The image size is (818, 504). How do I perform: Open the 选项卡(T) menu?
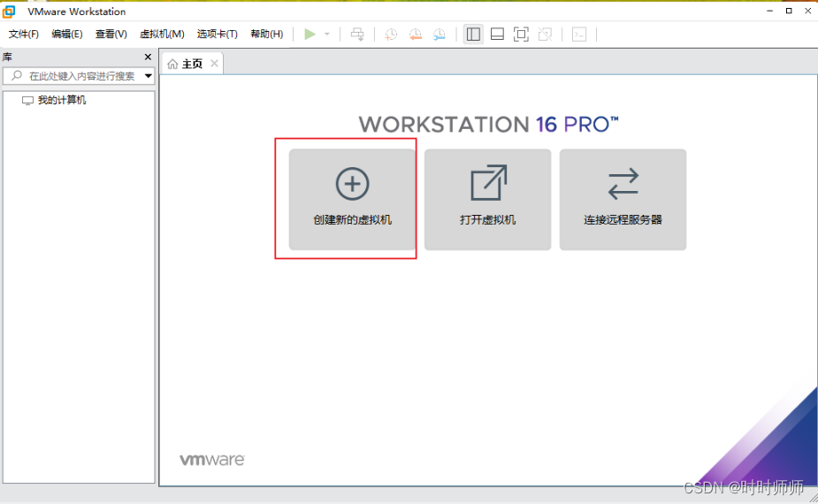coord(217,34)
